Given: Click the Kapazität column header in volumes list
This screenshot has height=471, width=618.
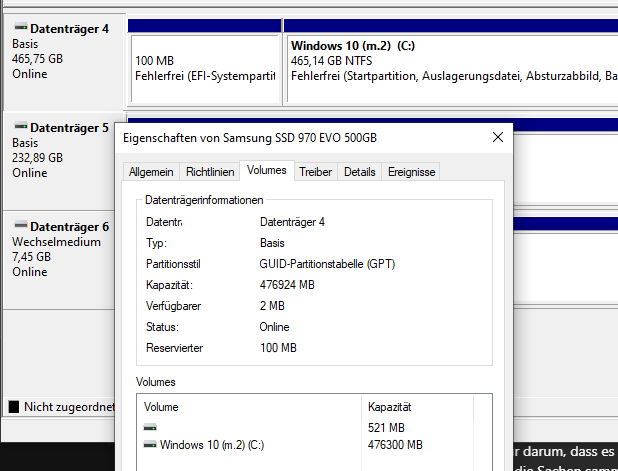Looking at the screenshot, I should coord(417,407).
